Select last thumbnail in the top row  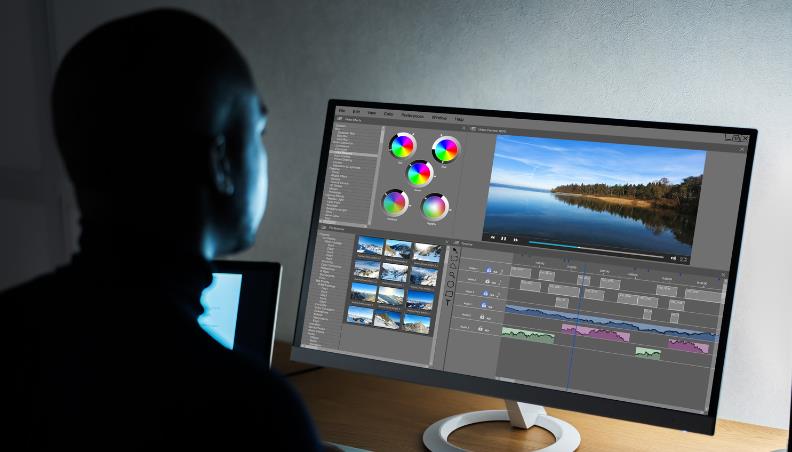pos(427,252)
